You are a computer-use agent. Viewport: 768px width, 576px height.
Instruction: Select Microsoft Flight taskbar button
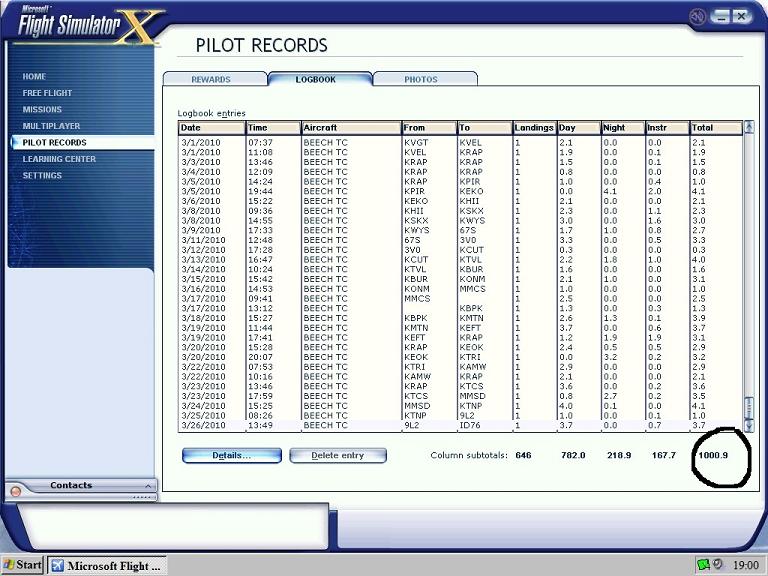(x=105, y=565)
